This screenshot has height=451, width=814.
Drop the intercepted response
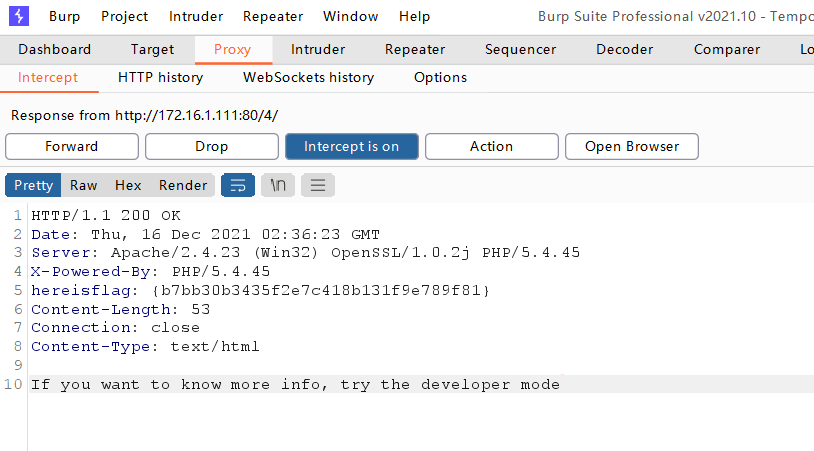pyautogui.click(x=211, y=146)
